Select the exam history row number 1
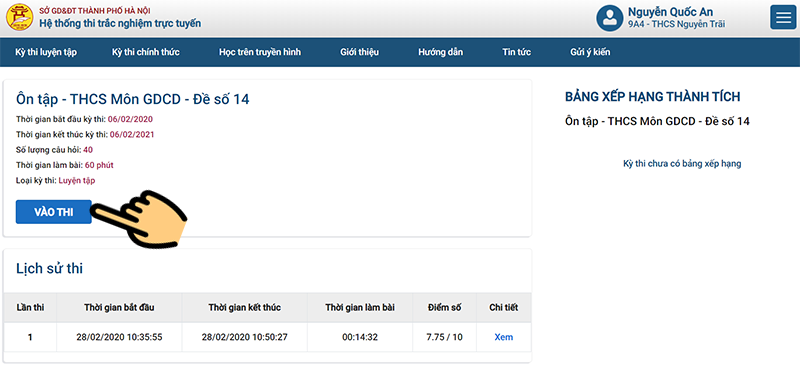The image size is (800, 366). pyautogui.click(x=267, y=337)
